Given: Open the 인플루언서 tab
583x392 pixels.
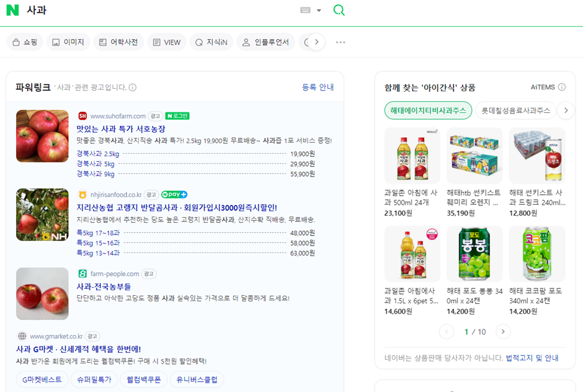Looking at the screenshot, I should click(x=265, y=42).
